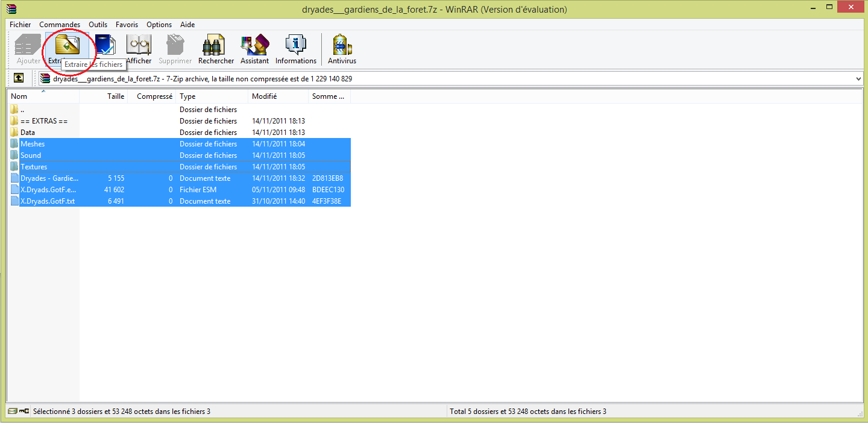
Task: Click the size value 41 602
Action: (x=114, y=190)
